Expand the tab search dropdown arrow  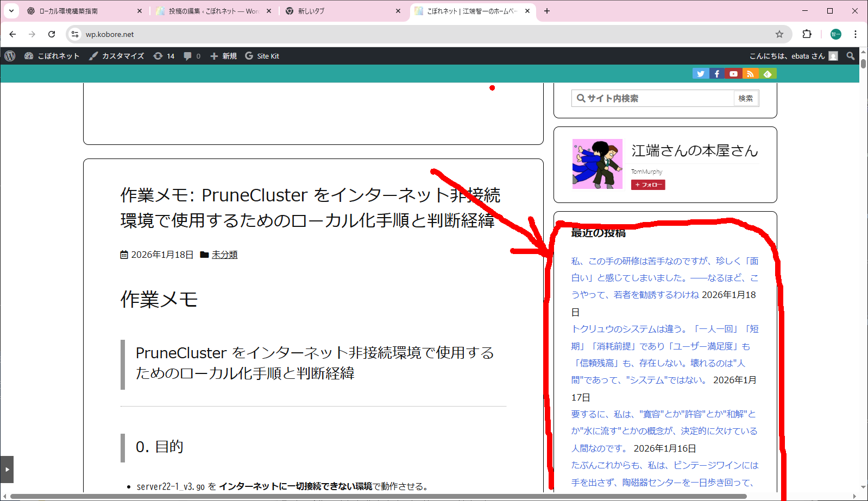[11, 11]
